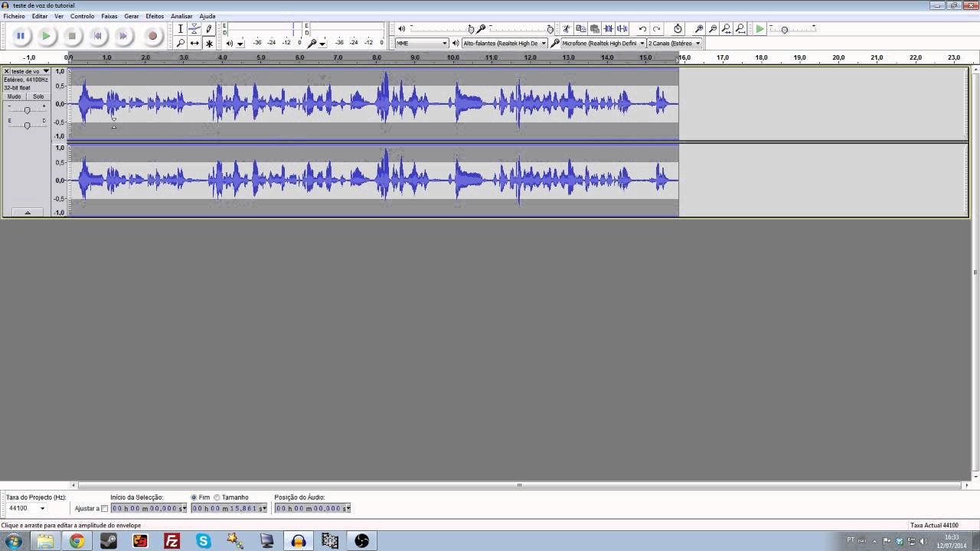This screenshot has height=551, width=980.
Task: Select the Selection (I-beam) tool
Action: click(181, 29)
